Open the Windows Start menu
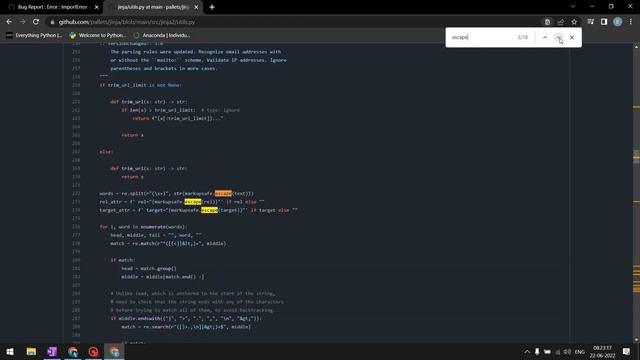Image resolution: width=640 pixels, height=360 pixels. click(x=10, y=351)
